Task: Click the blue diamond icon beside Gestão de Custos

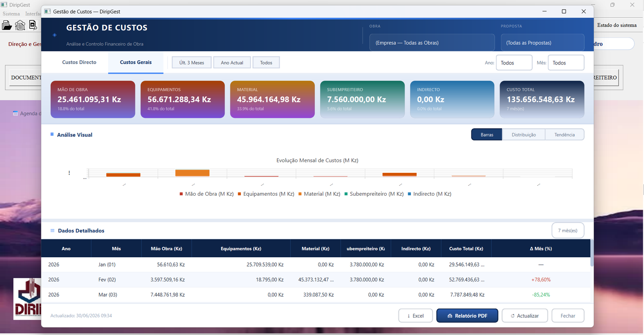Action: tap(55, 35)
